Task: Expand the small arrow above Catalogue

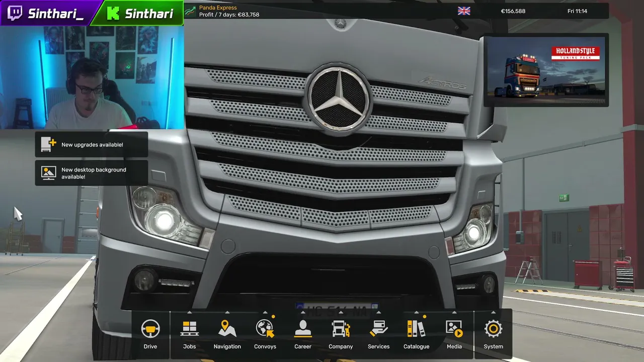Action: tap(416, 313)
